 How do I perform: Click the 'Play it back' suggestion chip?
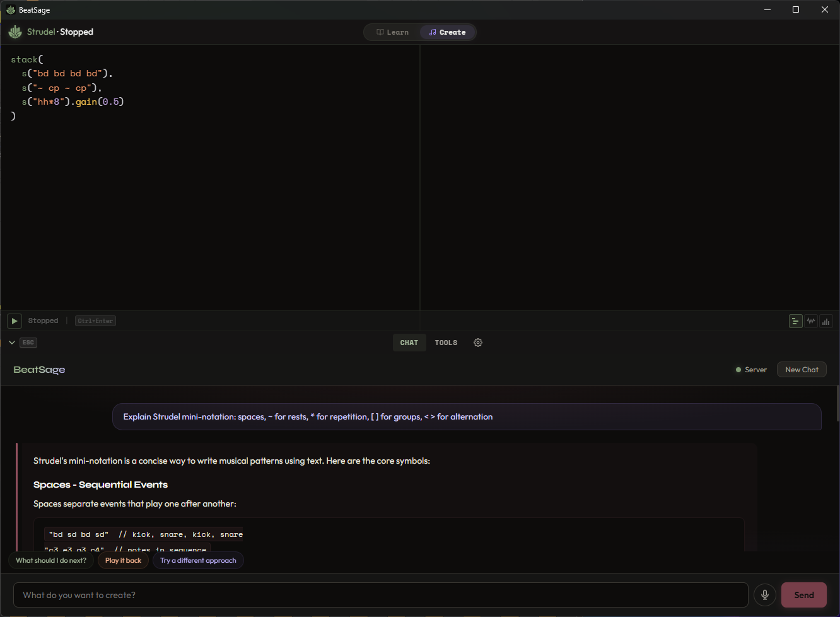point(123,560)
